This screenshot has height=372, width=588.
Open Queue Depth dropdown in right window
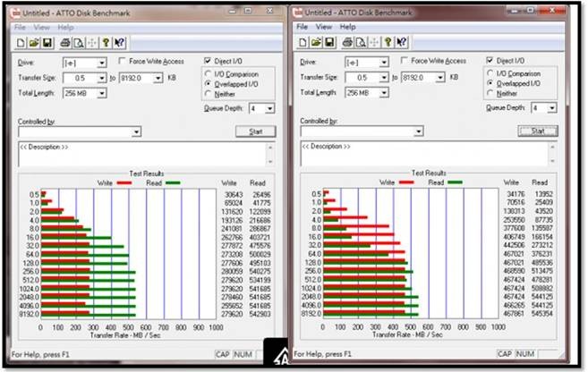[x=551, y=108]
